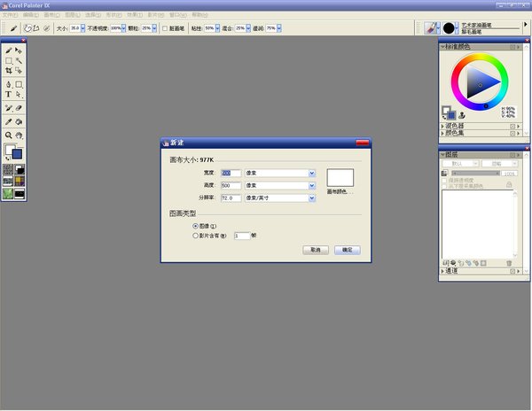Choose straight-line stroke style in property bar

click(x=36, y=28)
